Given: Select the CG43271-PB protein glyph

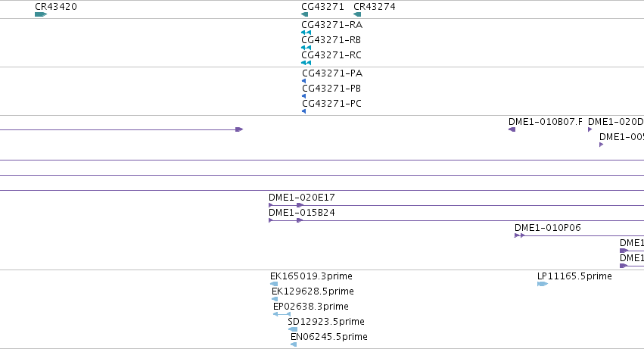Looking at the screenshot, I should (304, 96).
